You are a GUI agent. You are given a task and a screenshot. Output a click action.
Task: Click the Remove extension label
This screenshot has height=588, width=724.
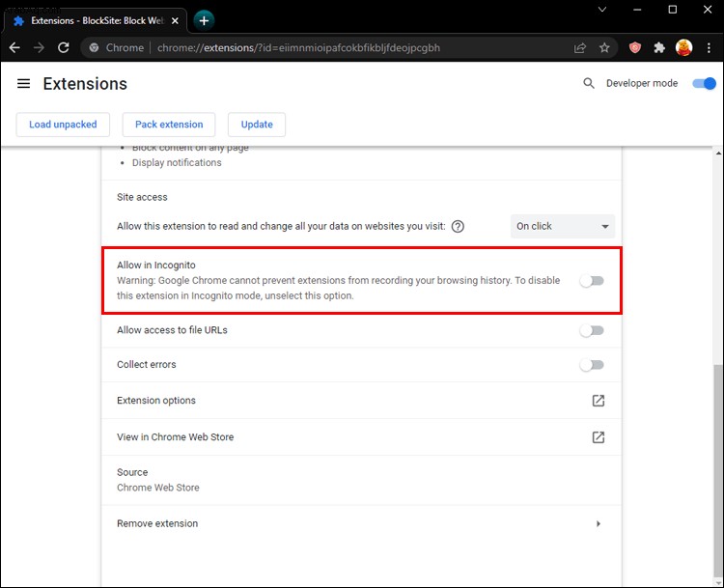pyautogui.click(x=157, y=524)
